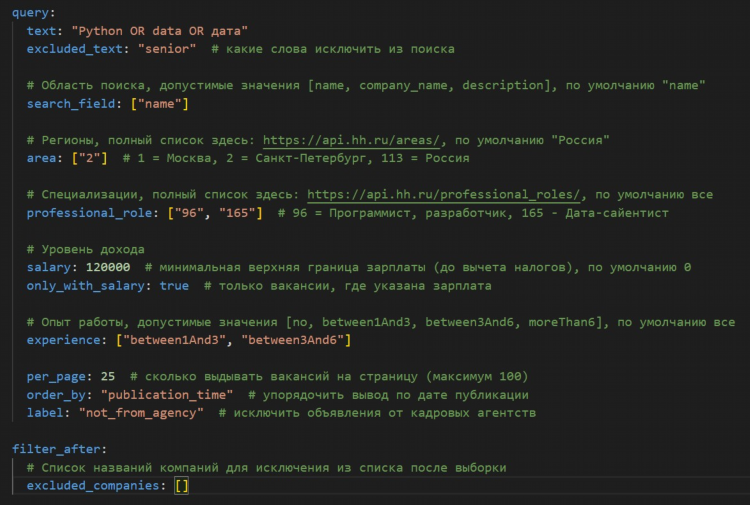Click the "order_by" key
Image resolution: width=750 pixels, height=505 pixels.
[x=56, y=395]
